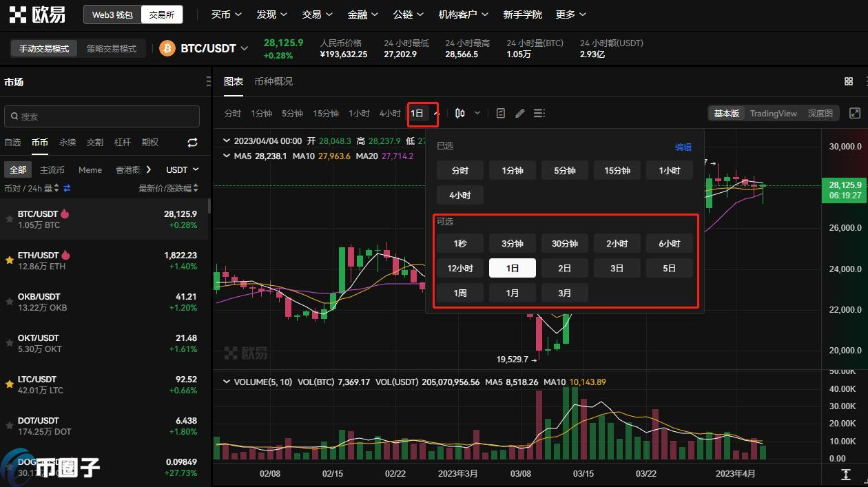The height and width of the screenshot is (487, 868).
Task: Click the arrow to show more categories after 香港概
Action: 148,169
